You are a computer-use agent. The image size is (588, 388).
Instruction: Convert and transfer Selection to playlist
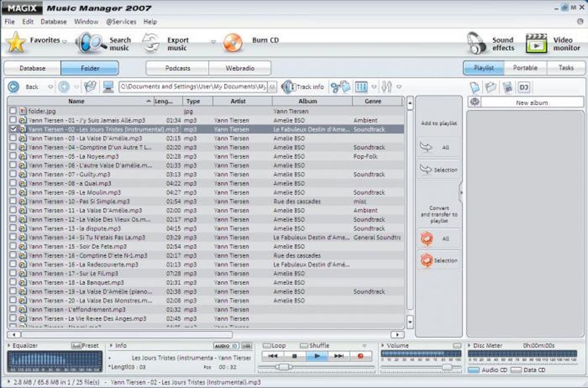pyautogui.click(x=438, y=260)
